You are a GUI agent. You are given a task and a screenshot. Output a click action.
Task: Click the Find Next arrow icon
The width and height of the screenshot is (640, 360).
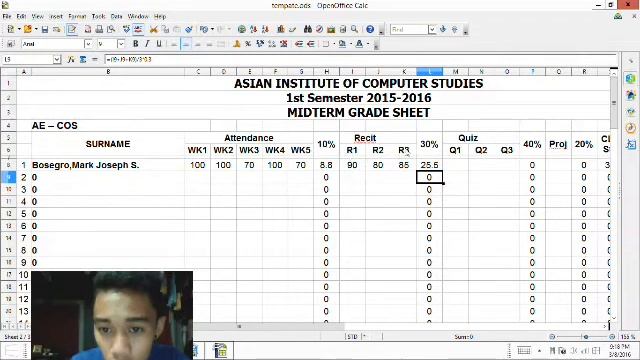443,29
